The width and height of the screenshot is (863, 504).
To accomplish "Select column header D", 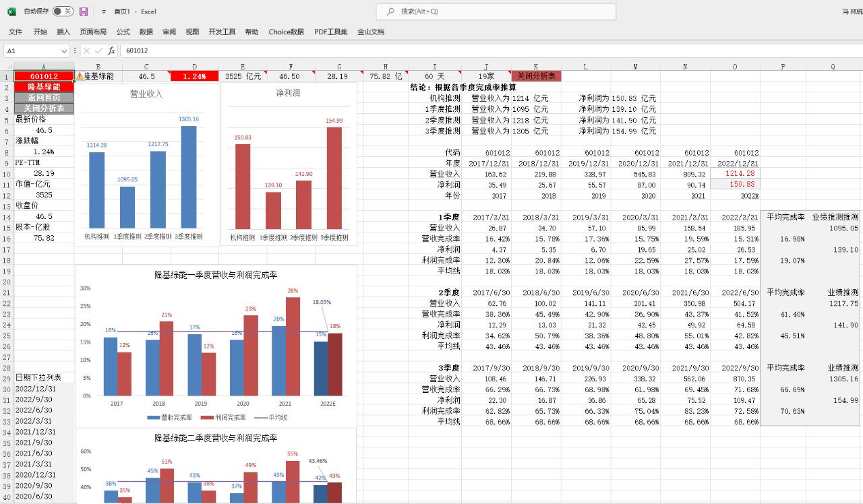I will tap(195, 66).
